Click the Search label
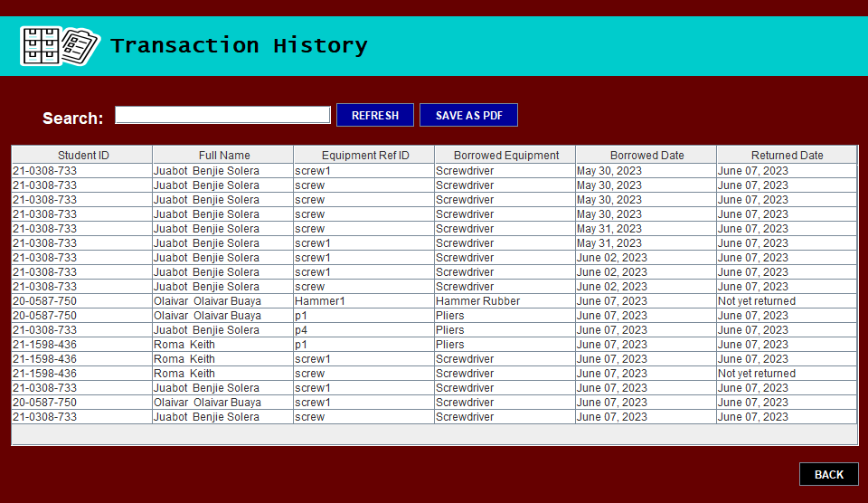Viewport: 868px width, 503px height. tap(72, 119)
